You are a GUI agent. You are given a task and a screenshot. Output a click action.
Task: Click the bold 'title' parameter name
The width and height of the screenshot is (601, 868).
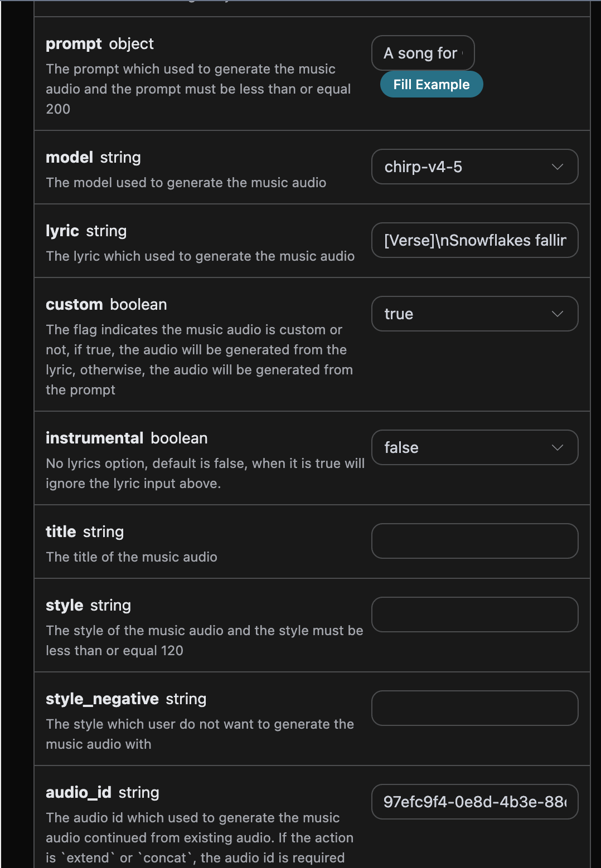(61, 532)
